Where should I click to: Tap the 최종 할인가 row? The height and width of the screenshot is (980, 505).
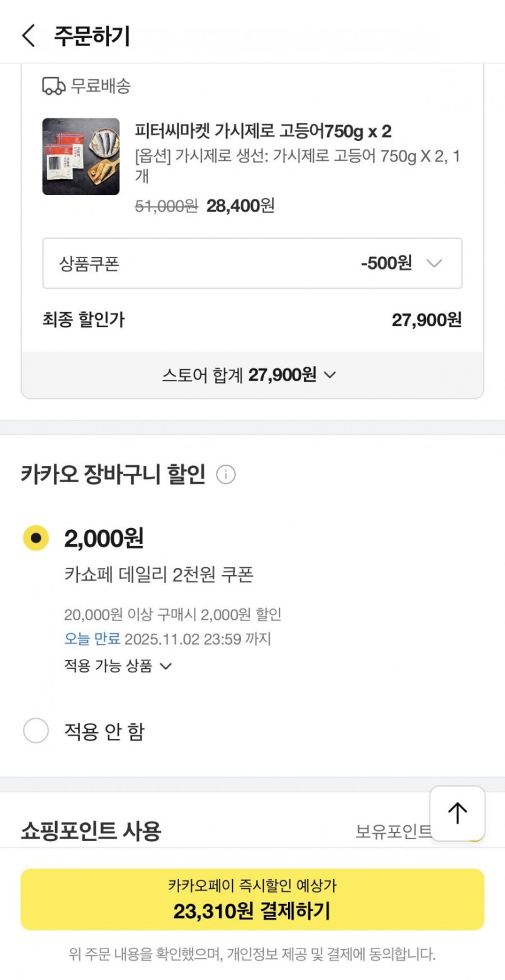coord(252,320)
